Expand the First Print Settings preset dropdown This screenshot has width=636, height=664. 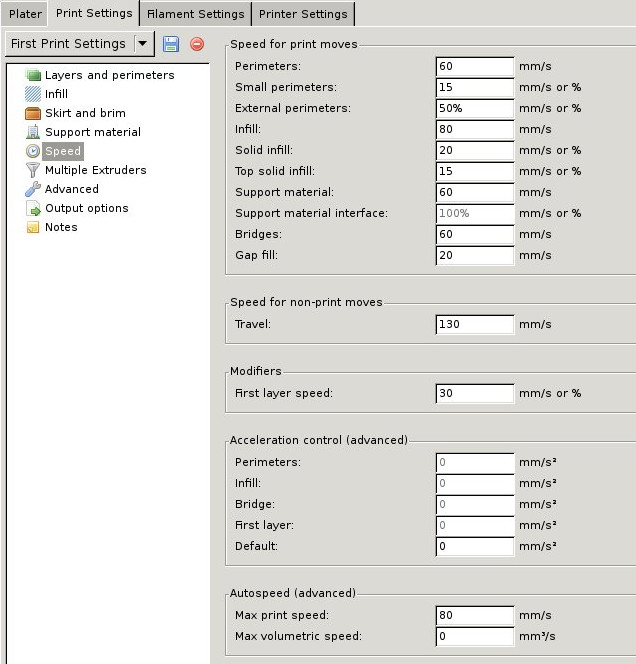click(x=143, y=44)
